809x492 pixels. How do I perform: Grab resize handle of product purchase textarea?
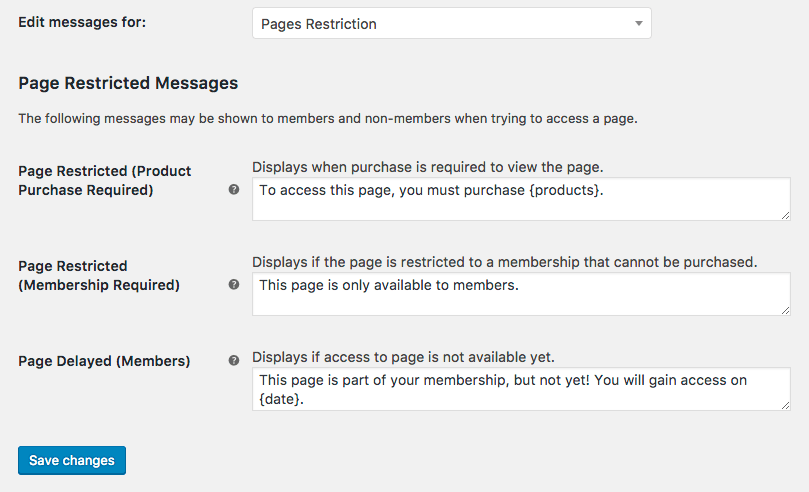tap(784, 214)
